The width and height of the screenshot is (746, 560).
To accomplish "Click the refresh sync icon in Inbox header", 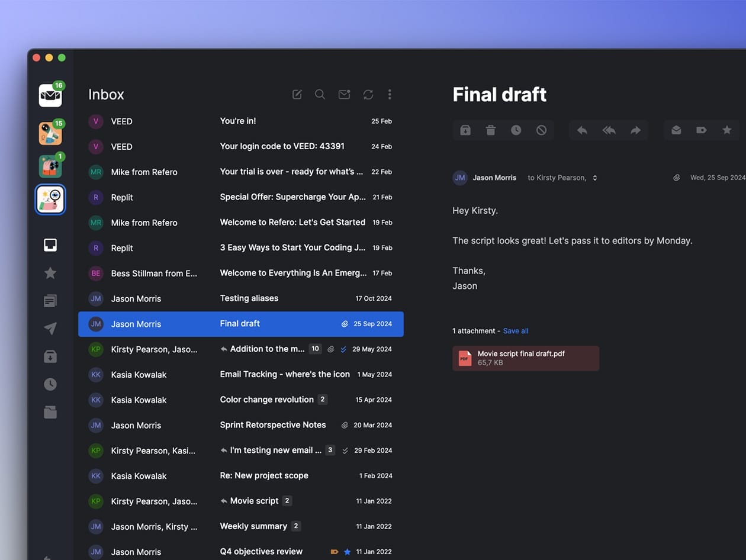I will [x=368, y=95].
